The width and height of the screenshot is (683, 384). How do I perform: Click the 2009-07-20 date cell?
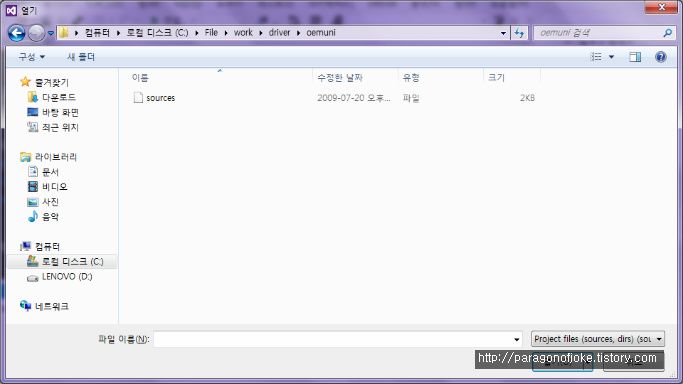(x=354, y=98)
